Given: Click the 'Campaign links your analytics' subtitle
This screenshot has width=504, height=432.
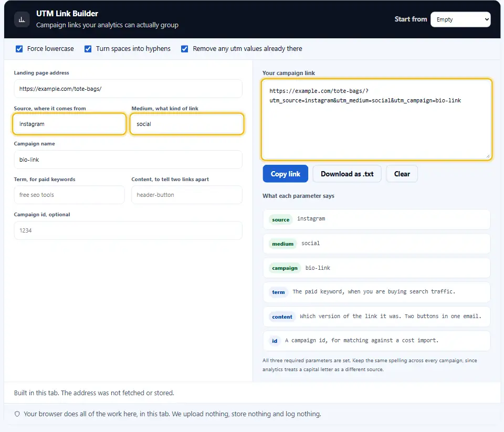Looking at the screenshot, I should pos(107,25).
